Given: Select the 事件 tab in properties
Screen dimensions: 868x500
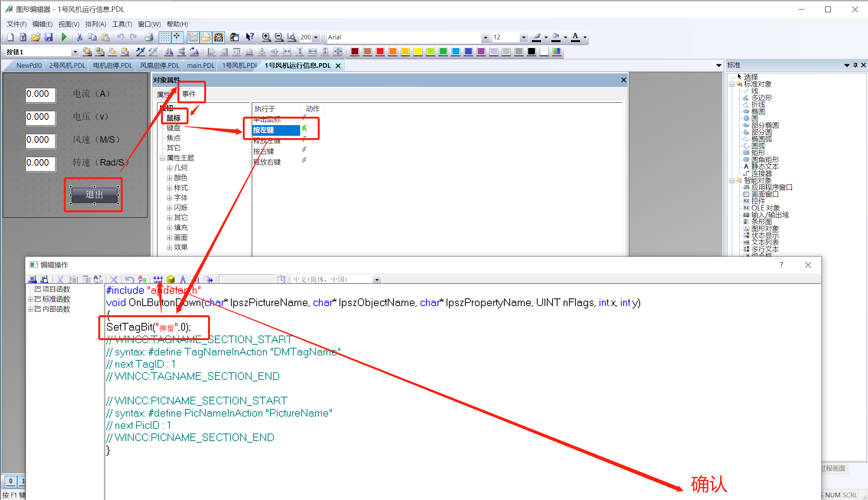Looking at the screenshot, I should [189, 94].
